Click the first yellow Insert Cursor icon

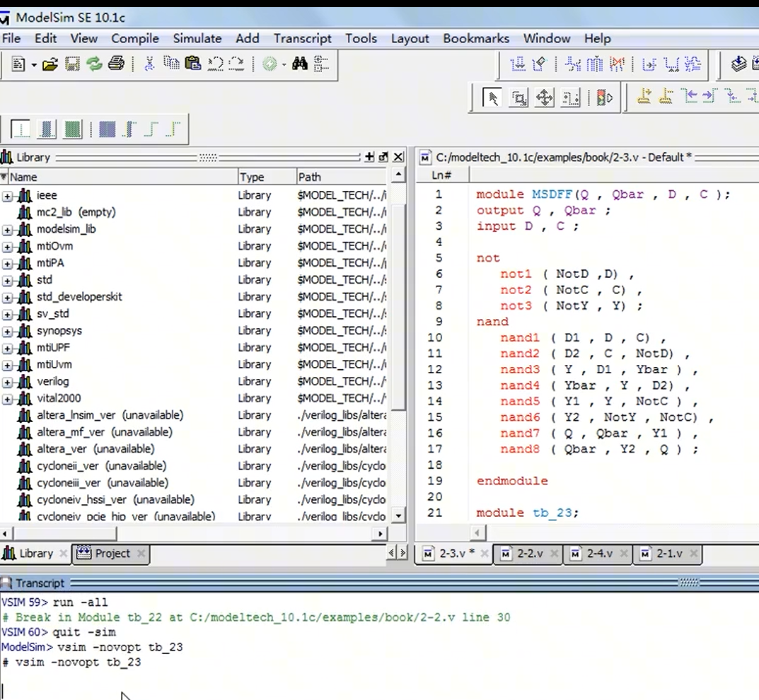[x=644, y=97]
